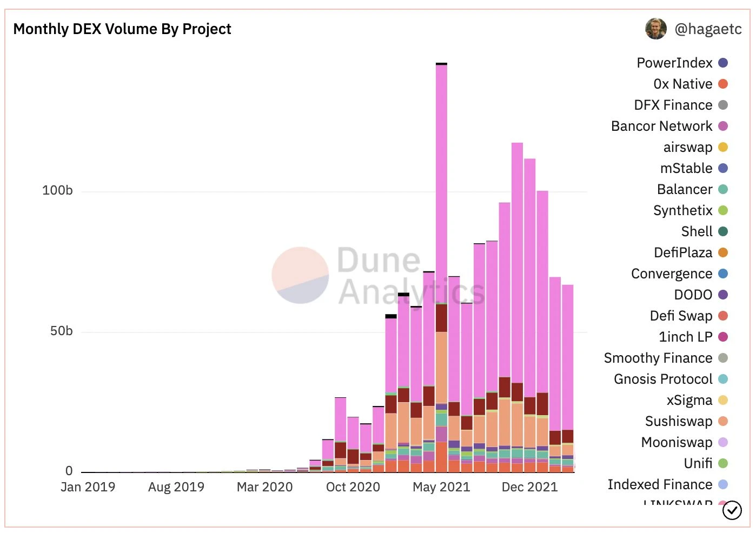Select the tallest bar at May 2021
756x533 pixels.
point(441,268)
